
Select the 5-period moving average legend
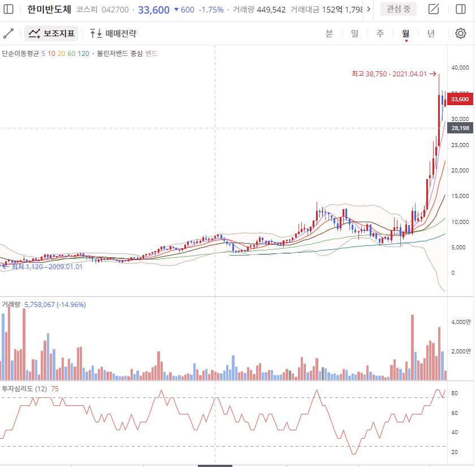click(x=44, y=54)
